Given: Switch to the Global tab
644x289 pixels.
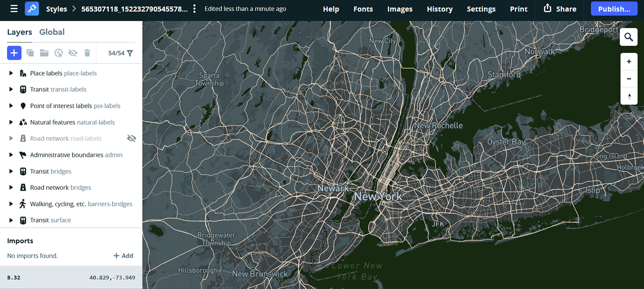Looking at the screenshot, I should click(x=52, y=32).
